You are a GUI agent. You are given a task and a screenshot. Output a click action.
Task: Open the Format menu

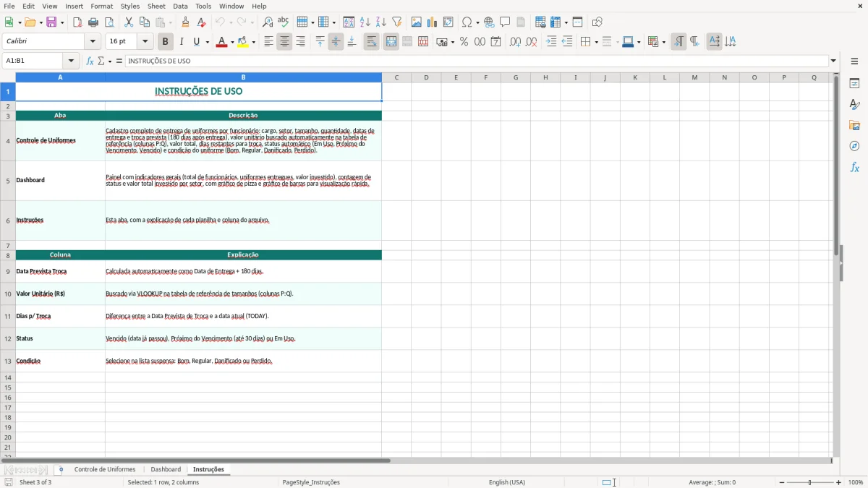(101, 6)
